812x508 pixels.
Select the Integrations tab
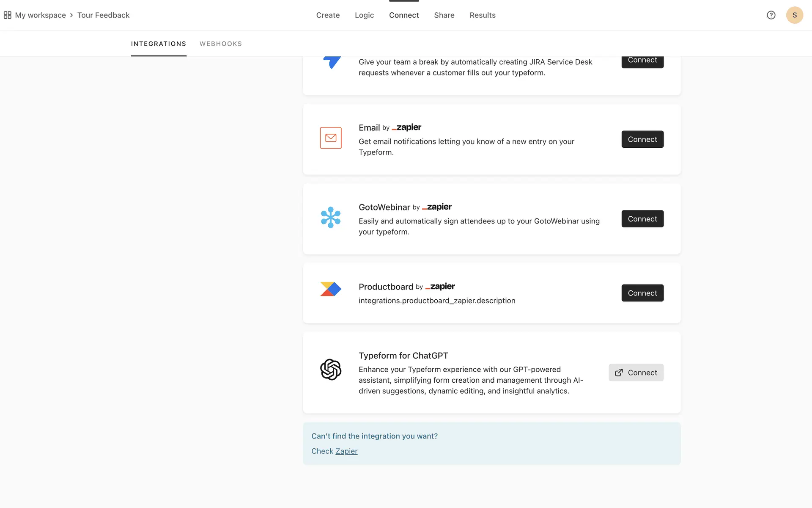pyautogui.click(x=159, y=44)
